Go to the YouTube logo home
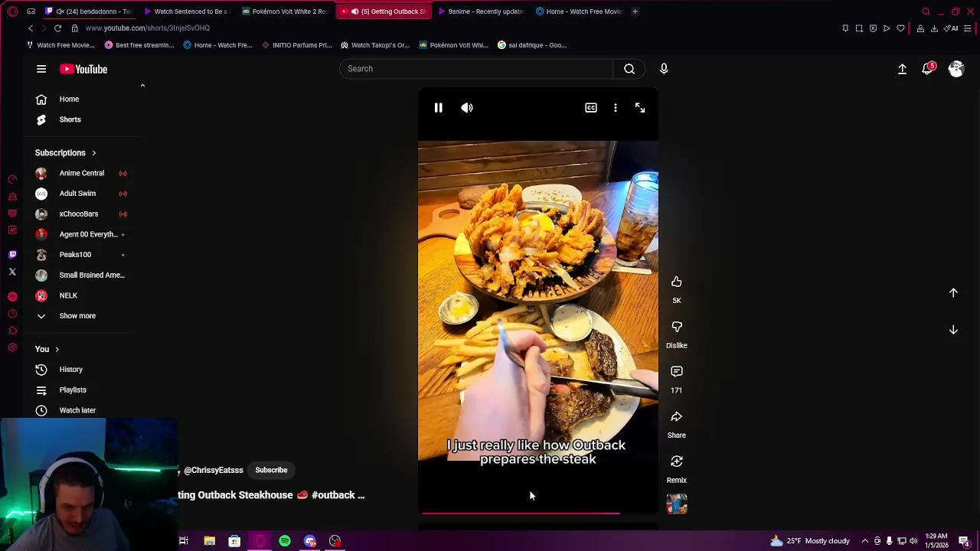Viewport: 980px width, 551px height. (x=83, y=69)
